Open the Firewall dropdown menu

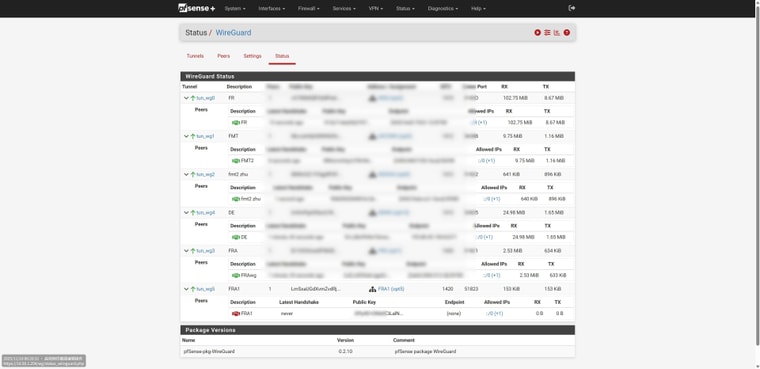coord(308,9)
